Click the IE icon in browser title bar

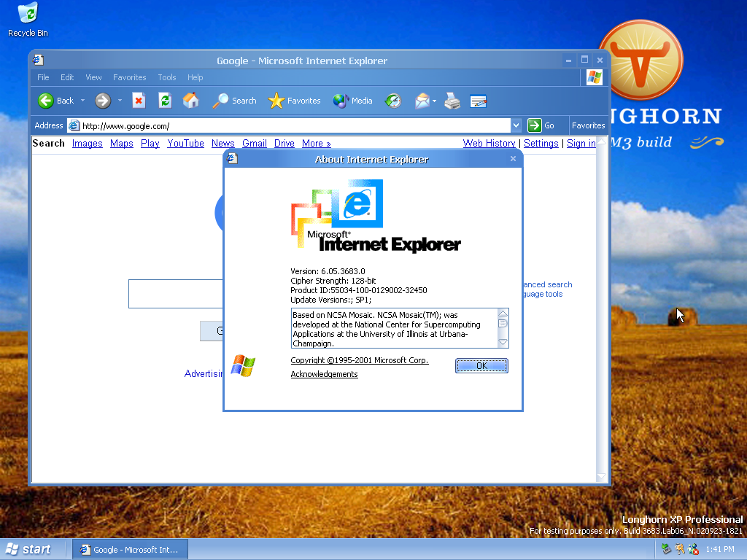click(x=38, y=60)
